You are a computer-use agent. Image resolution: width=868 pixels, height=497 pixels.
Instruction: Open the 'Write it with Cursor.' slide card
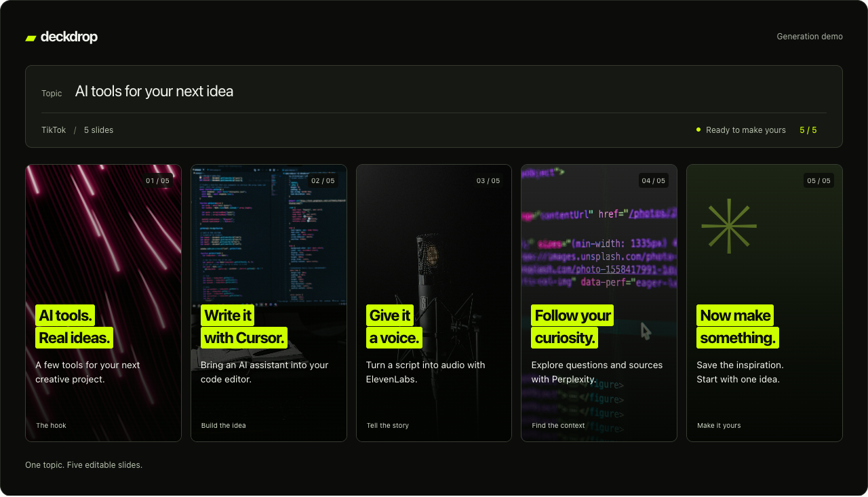coord(269,303)
